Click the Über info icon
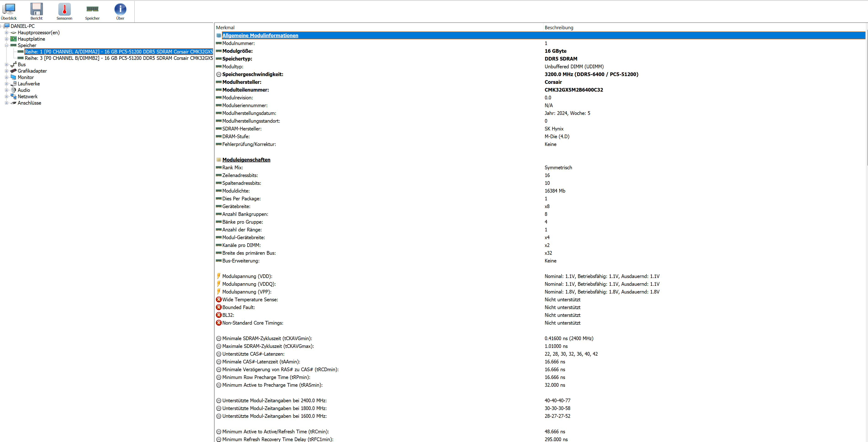 [120, 9]
